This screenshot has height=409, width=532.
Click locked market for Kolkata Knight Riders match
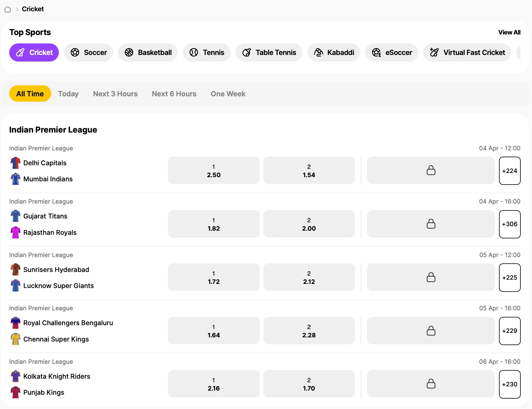[x=431, y=384]
